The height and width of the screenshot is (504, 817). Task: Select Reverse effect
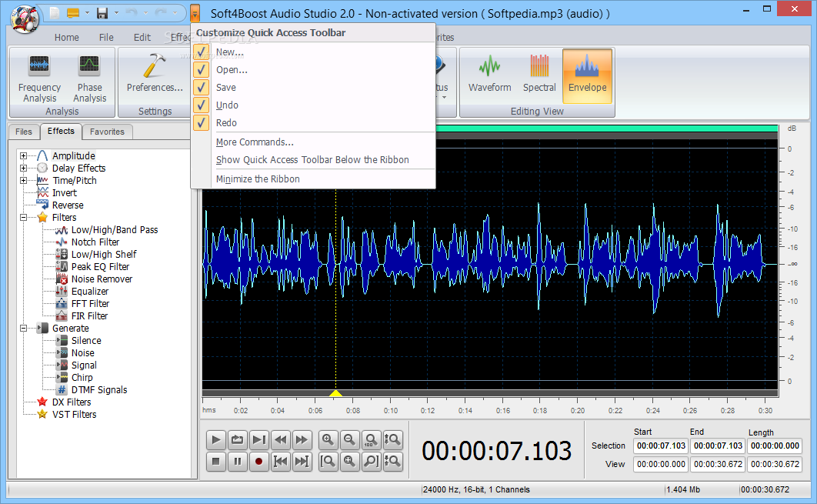pyautogui.click(x=67, y=205)
